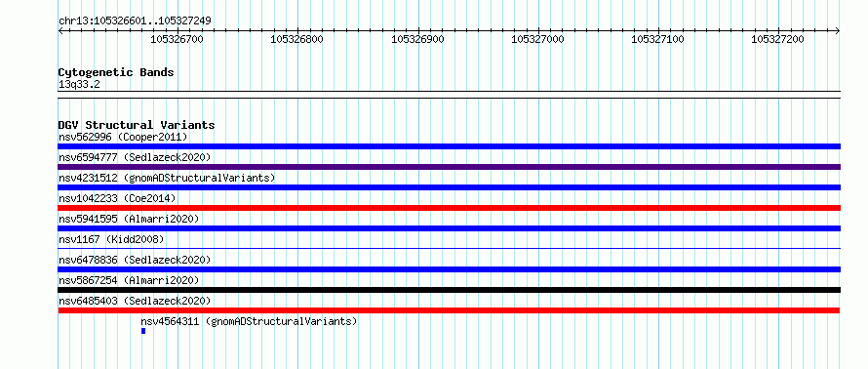Click the chr13:105326601..105327249 region label
The image size is (868, 369).
[x=135, y=21]
